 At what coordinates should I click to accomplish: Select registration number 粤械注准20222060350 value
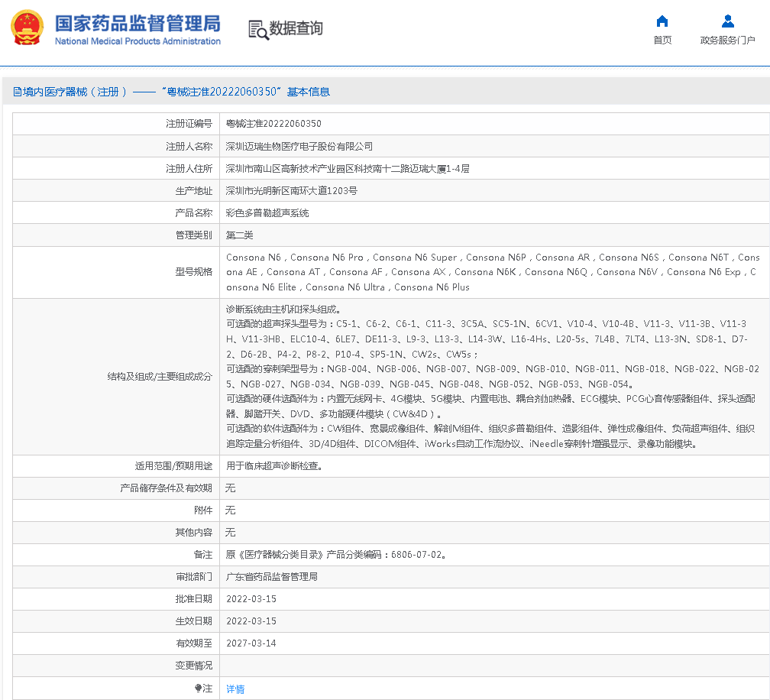(x=273, y=124)
